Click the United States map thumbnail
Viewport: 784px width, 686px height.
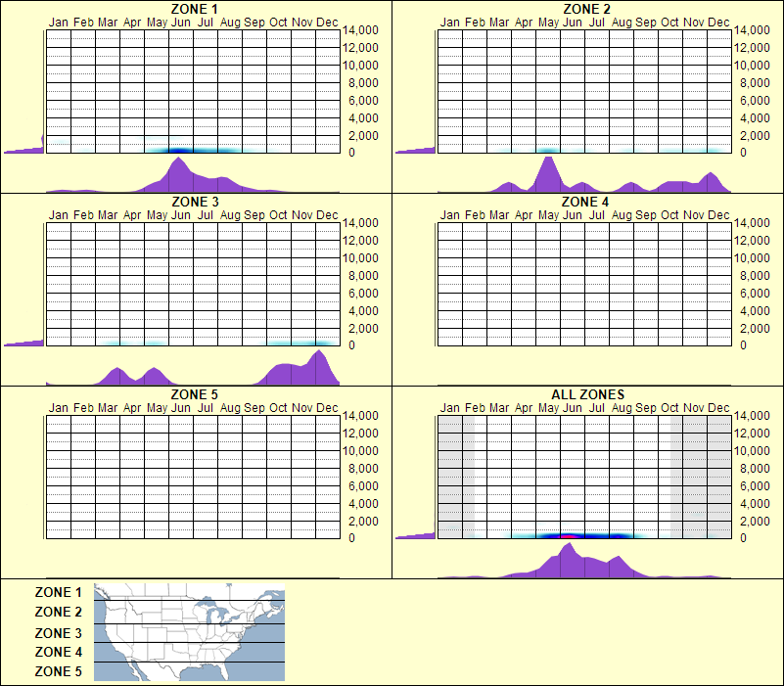(x=186, y=632)
